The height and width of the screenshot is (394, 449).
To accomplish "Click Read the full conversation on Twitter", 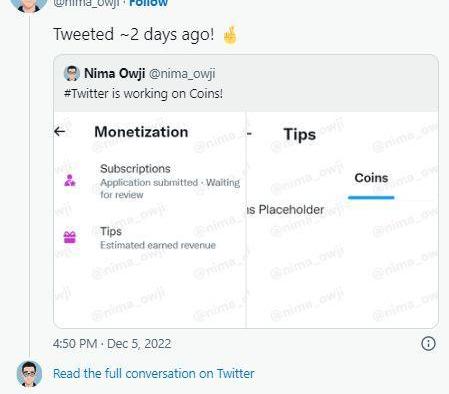I will coord(154,374).
